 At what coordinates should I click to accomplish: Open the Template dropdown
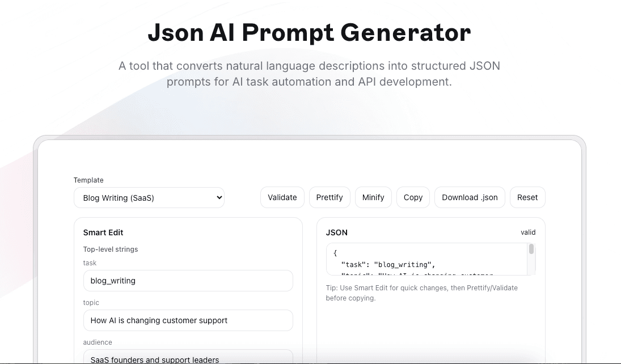tap(149, 197)
